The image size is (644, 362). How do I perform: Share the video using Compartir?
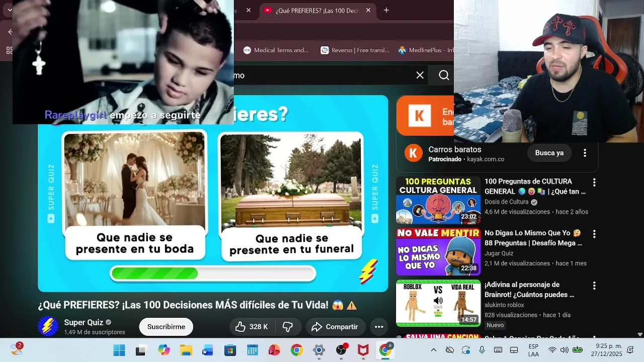click(x=335, y=327)
